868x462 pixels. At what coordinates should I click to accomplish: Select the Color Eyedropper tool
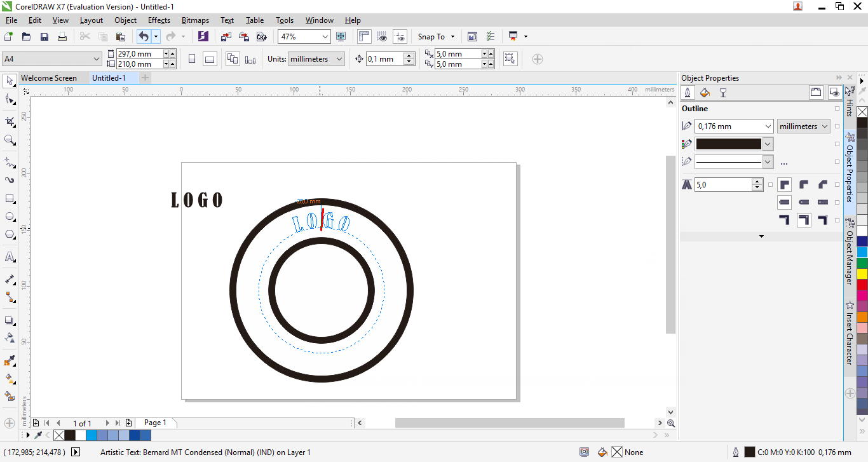coord(10,361)
